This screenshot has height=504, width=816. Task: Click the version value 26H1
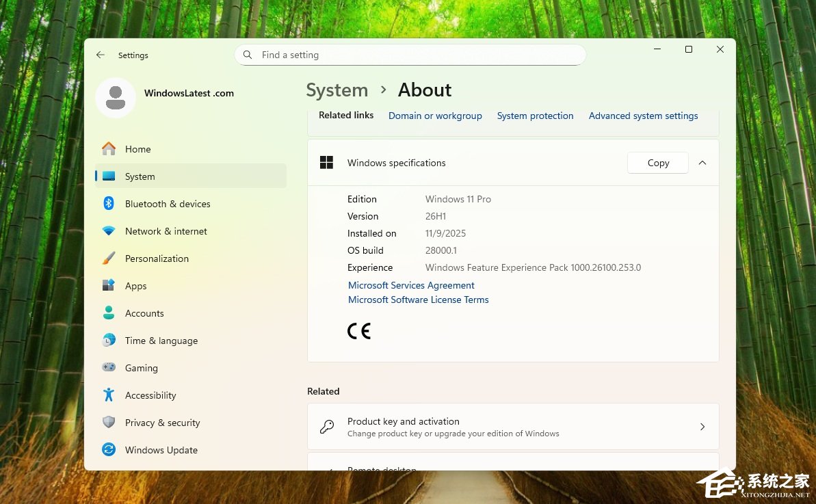436,216
